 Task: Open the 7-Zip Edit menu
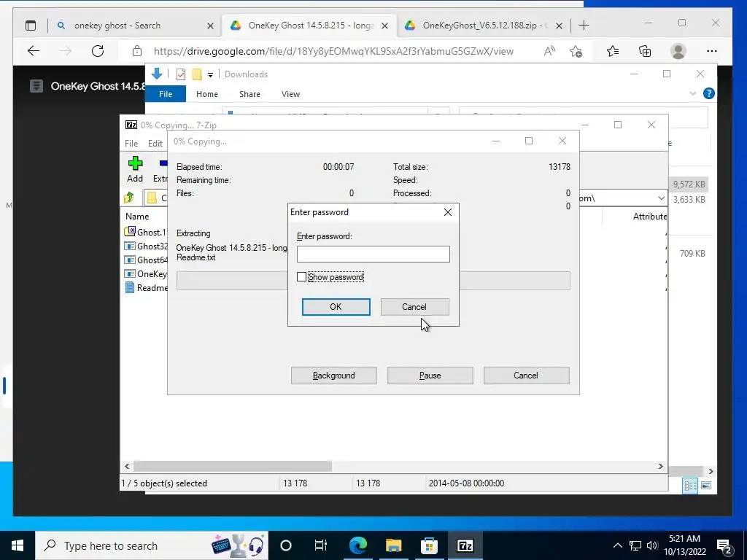(x=155, y=144)
